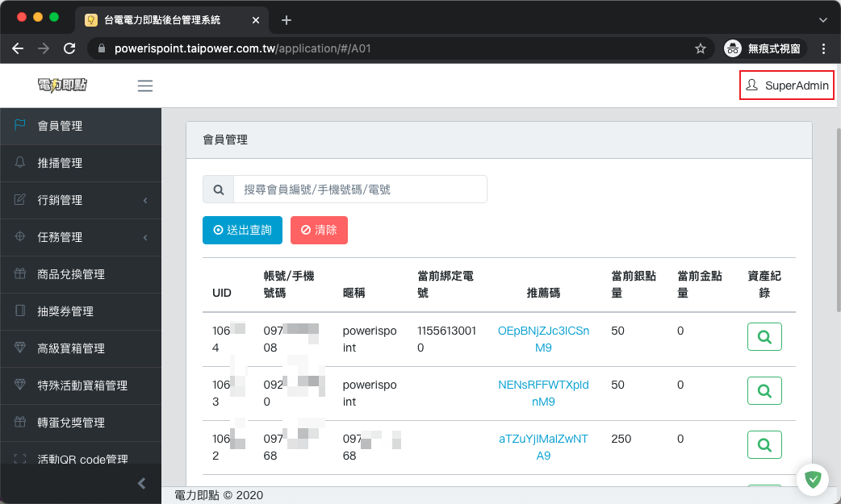This screenshot has height=504, width=841.
Task: Expand the 任務管理 submenu chevron
Action: pyautogui.click(x=145, y=238)
